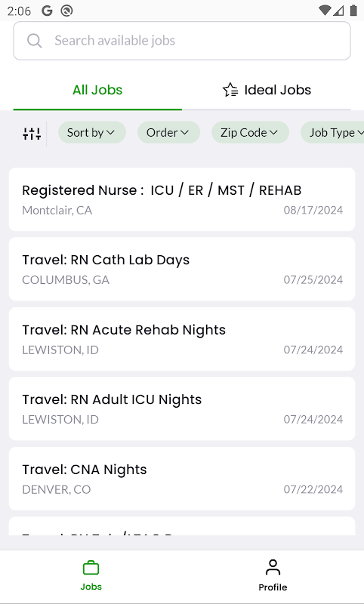364x604 pixels.
Task: Tap the briefcase Jobs icon
Action: pyautogui.click(x=91, y=568)
